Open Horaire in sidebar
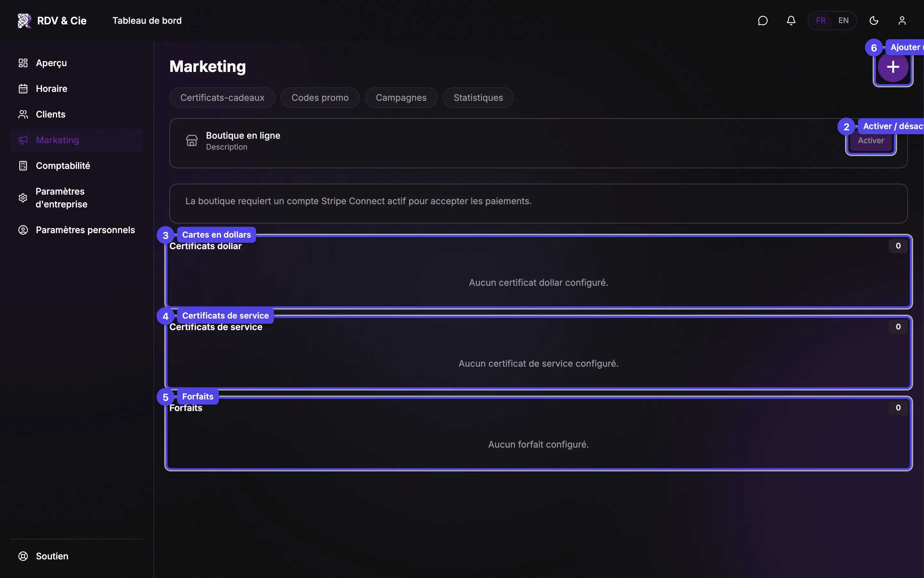Screen dimensions: 924x578 pyautogui.click(x=77, y=89)
